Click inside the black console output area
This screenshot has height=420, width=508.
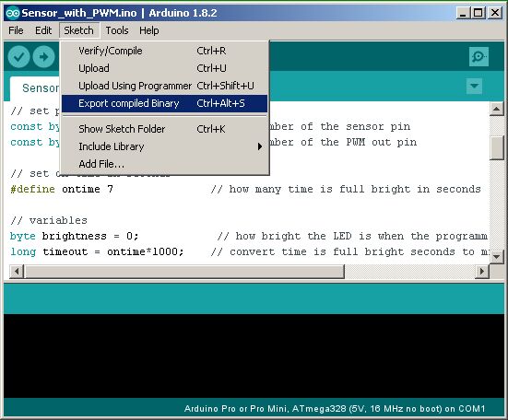pyautogui.click(x=254, y=356)
